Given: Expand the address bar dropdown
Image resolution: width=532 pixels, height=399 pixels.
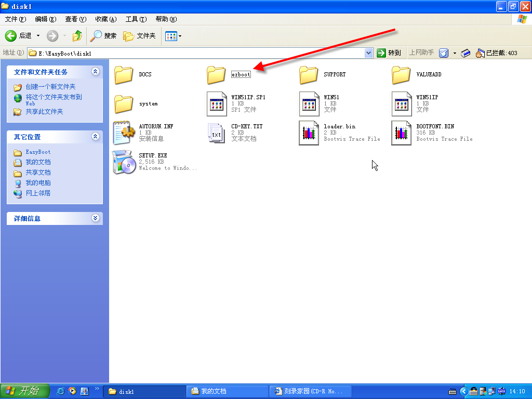Looking at the screenshot, I should [368, 53].
